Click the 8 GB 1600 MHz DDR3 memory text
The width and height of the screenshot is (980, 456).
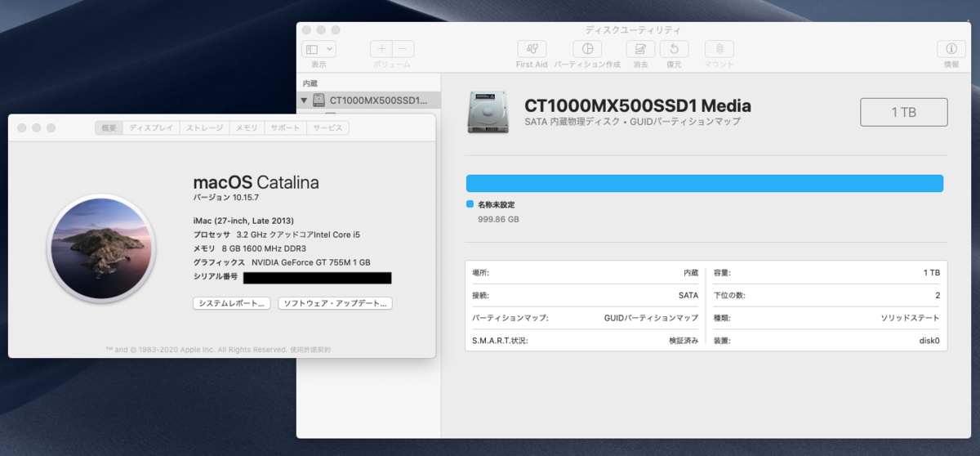click(265, 248)
